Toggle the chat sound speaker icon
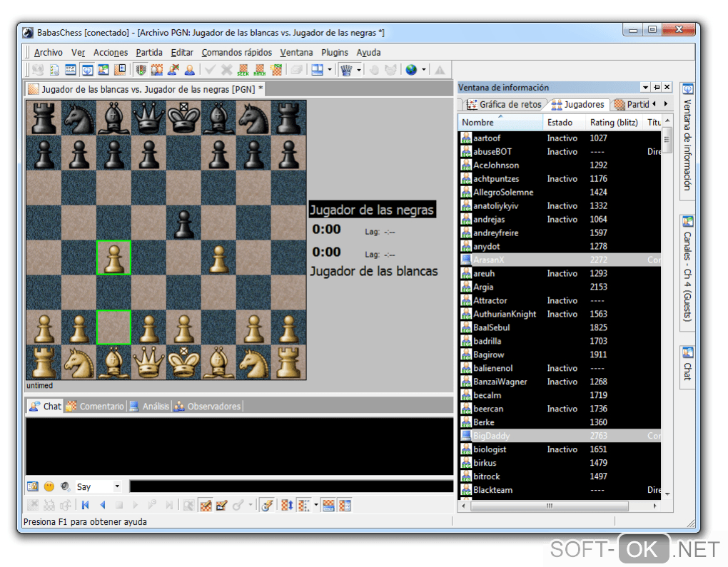This screenshot has width=728, height=567. pos(65,486)
